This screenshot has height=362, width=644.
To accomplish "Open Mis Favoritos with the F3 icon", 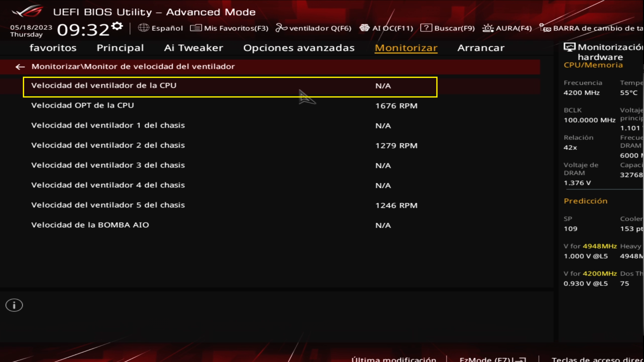I will pyautogui.click(x=196, y=28).
